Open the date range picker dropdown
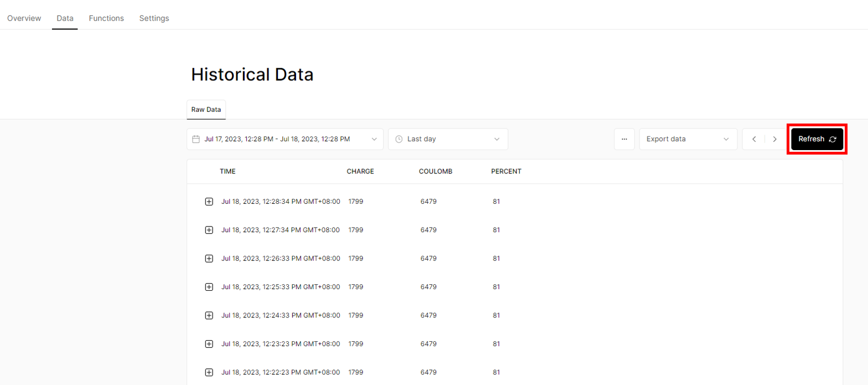 pos(285,139)
